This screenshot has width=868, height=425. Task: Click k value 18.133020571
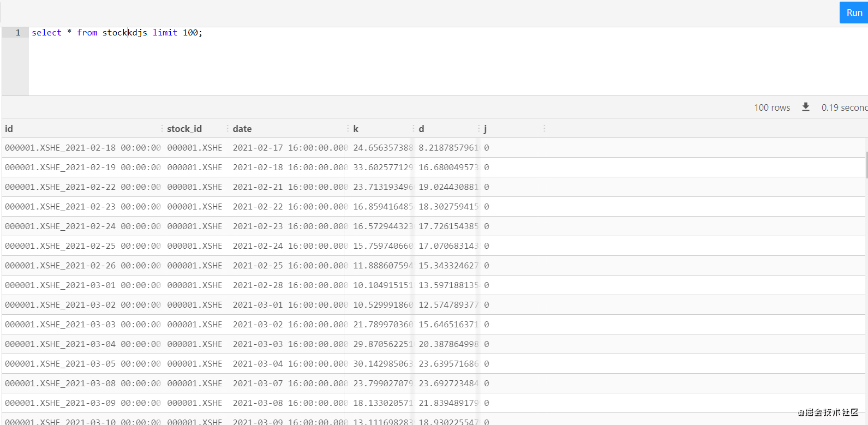(x=383, y=403)
